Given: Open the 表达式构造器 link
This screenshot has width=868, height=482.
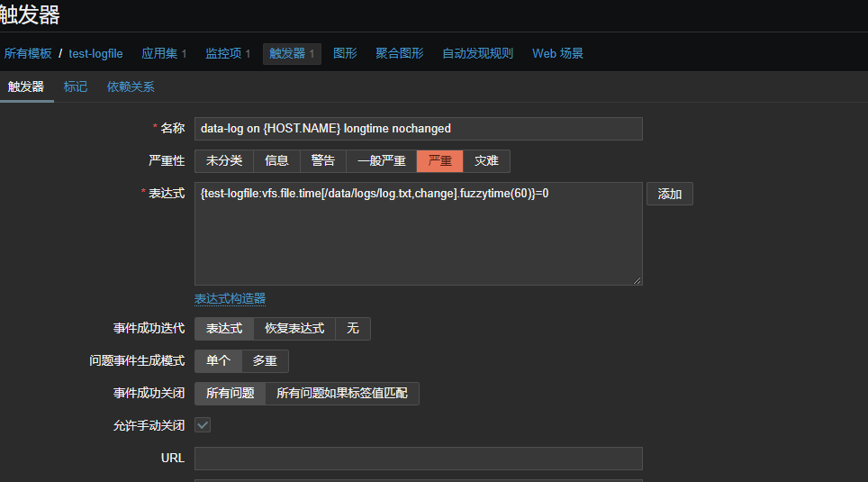Looking at the screenshot, I should pos(230,298).
